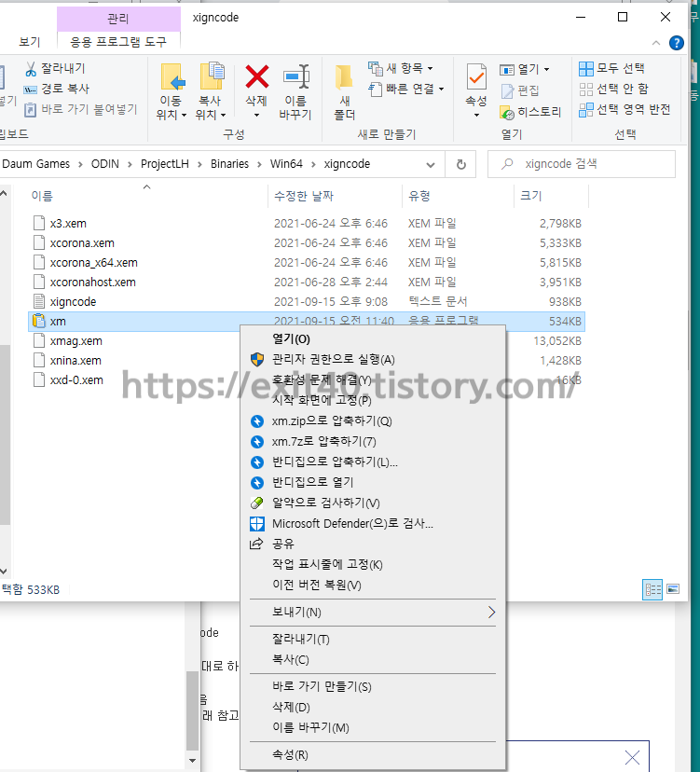Click ODIN in the breadcrumb path
Image resolution: width=700 pixels, height=772 pixels.
[x=104, y=164]
